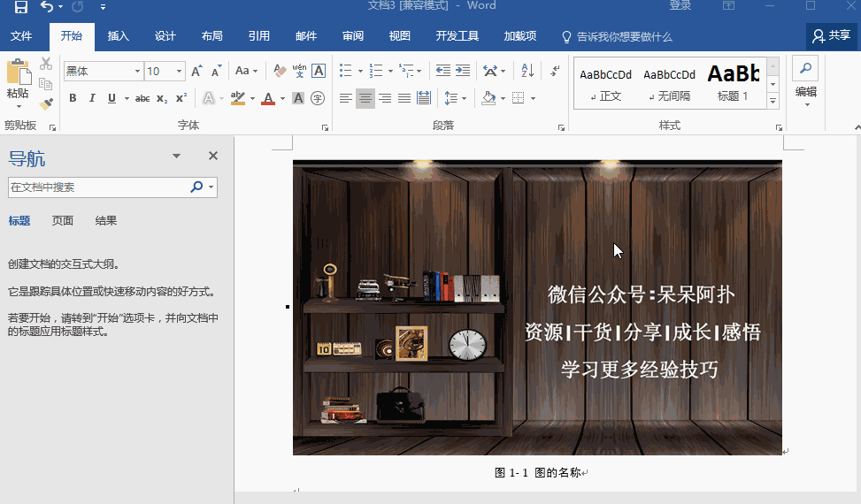Show or hide paragraph marks
The height and width of the screenshot is (504, 861).
(x=555, y=71)
